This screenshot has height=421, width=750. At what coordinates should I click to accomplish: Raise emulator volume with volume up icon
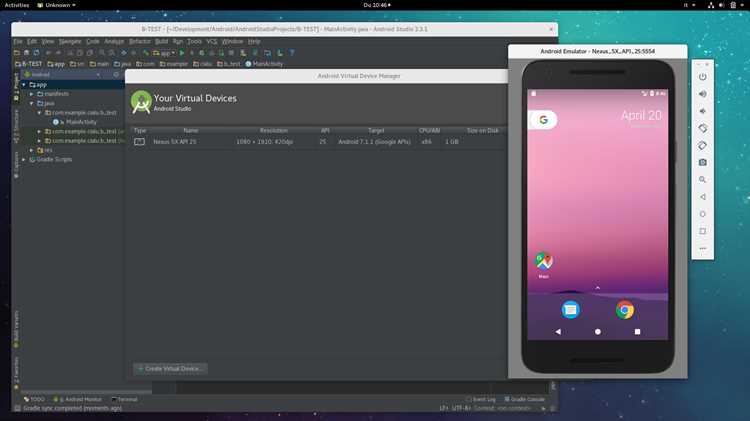click(x=702, y=94)
